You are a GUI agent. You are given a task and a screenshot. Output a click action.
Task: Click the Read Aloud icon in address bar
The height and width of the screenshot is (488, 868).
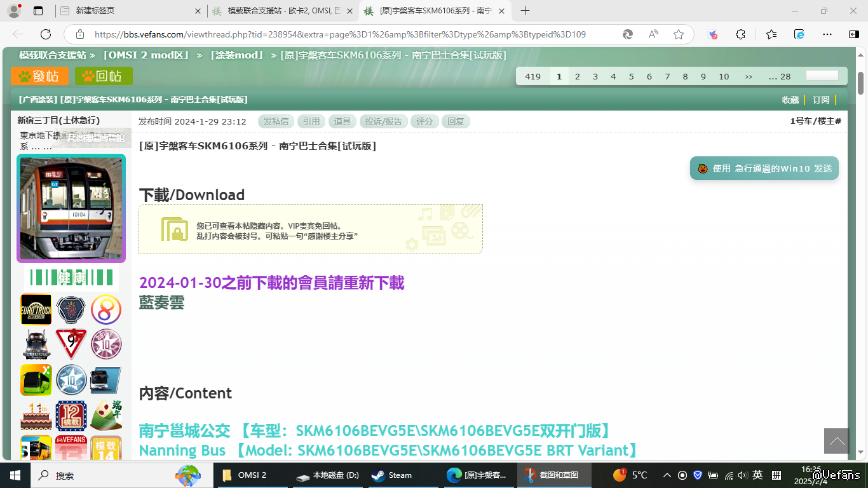coord(653,34)
